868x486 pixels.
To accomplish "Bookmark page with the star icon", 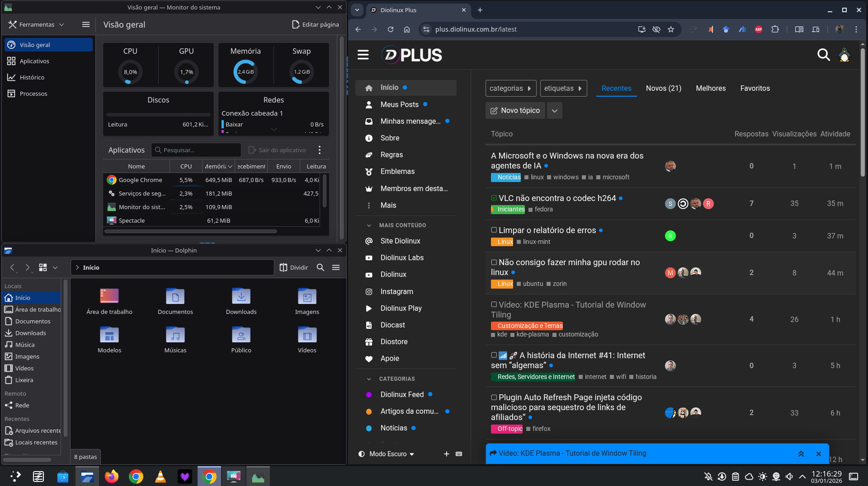I will pos(671,29).
